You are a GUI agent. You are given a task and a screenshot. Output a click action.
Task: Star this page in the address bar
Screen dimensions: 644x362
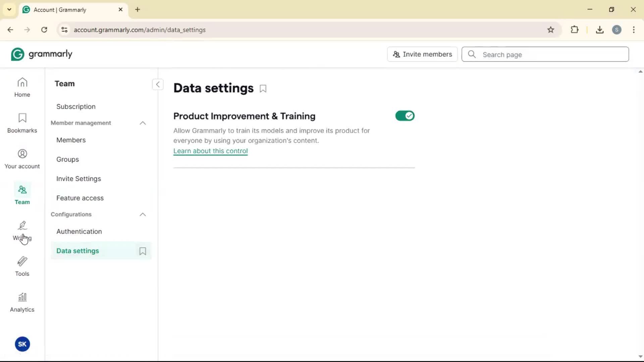point(551,30)
